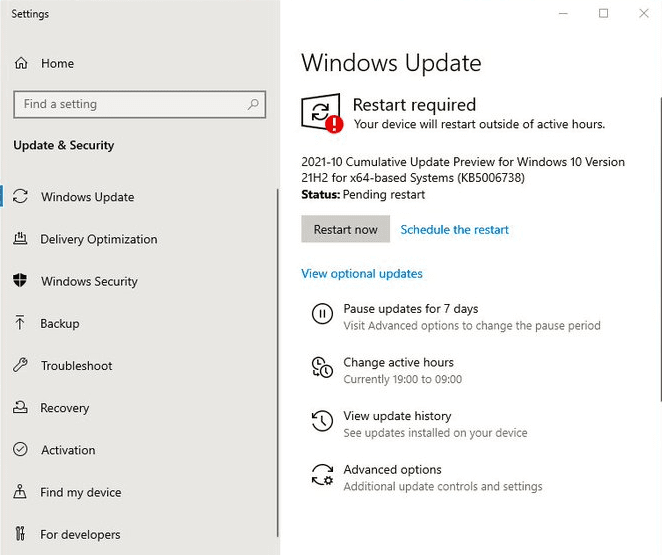
Task: Click the For developers tools icon
Action: point(20,534)
